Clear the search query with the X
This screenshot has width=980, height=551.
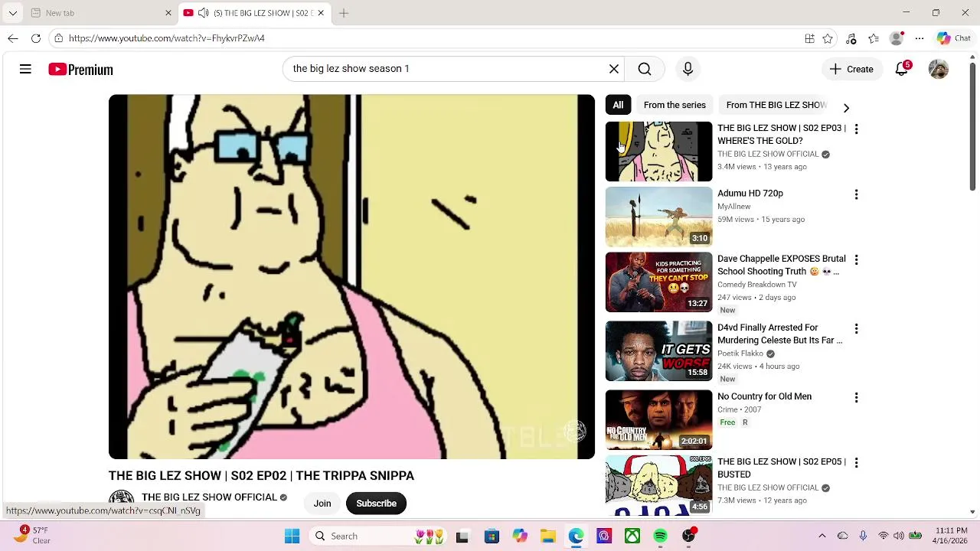coord(614,70)
